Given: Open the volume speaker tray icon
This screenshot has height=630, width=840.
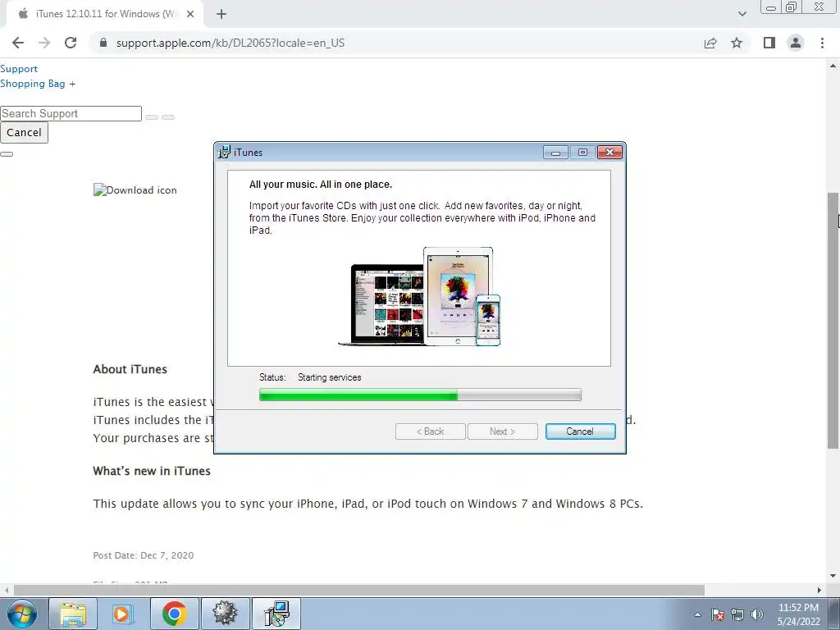Looking at the screenshot, I should click(757, 614).
